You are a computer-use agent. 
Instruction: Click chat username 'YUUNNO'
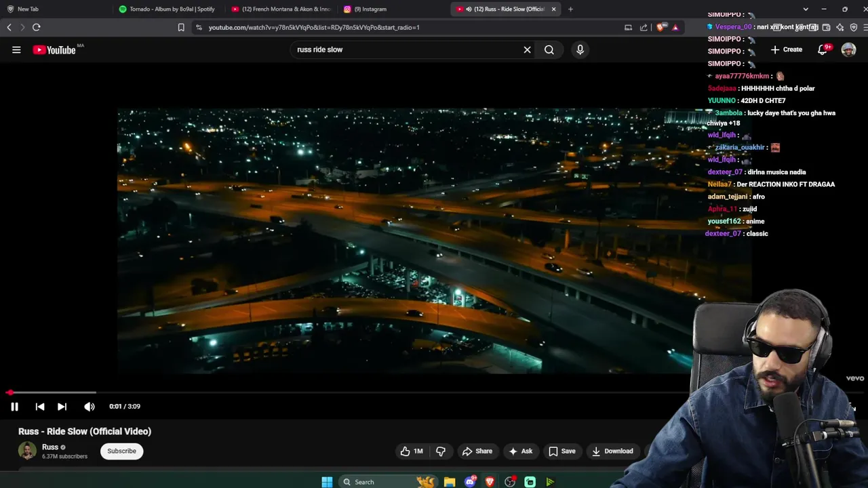(722, 101)
